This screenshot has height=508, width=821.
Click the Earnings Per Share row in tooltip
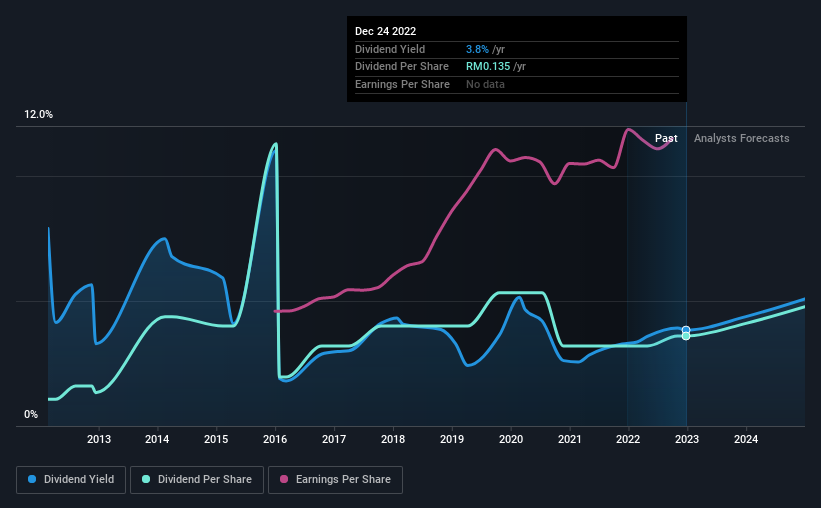click(x=517, y=84)
